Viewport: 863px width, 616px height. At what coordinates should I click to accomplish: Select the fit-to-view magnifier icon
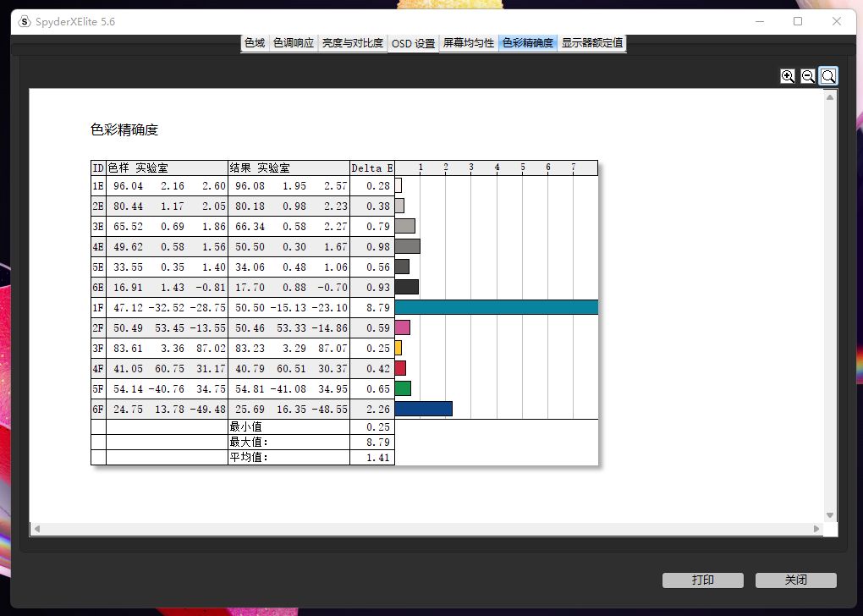[828, 76]
